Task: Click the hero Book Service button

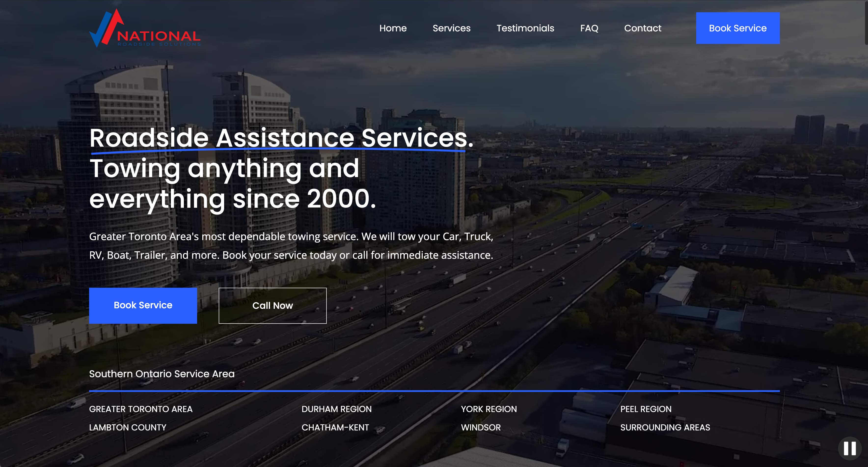Action: (143, 305)
